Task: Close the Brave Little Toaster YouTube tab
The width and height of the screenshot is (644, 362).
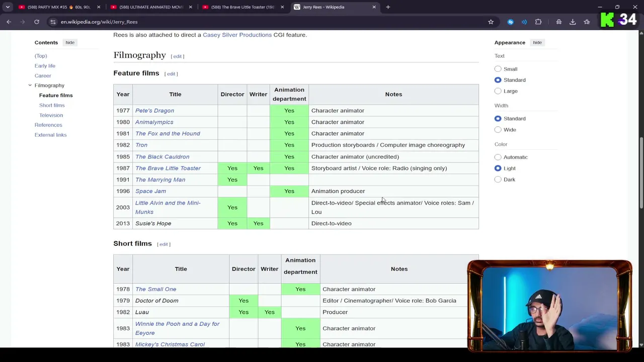Action: pos(282,7)
